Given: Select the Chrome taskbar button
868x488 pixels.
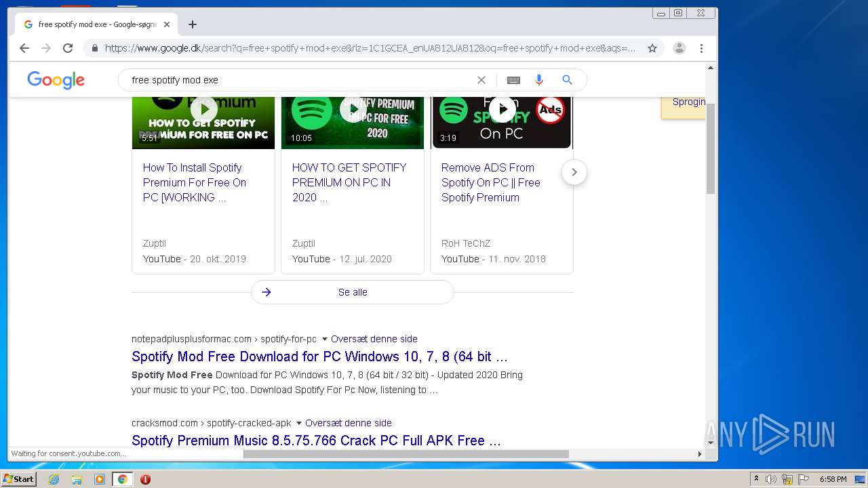Looking at the screenshot, I should click(122, 479).
